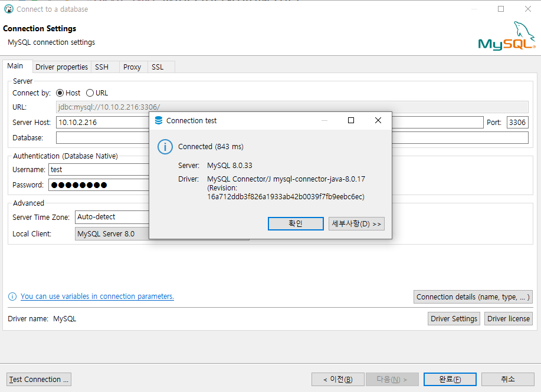Click the MySQL 8.0.33 server version text
541x392 pixels.
click(229, 166)
